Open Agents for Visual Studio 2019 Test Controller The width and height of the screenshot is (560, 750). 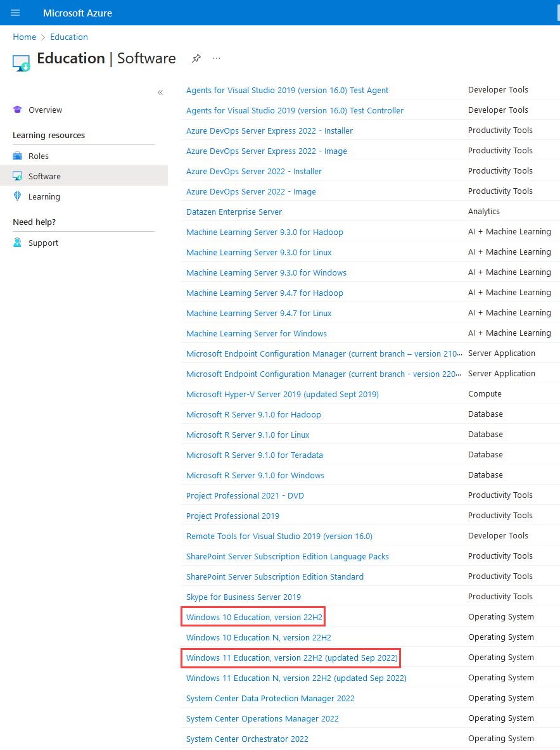[x=295, y=110]
